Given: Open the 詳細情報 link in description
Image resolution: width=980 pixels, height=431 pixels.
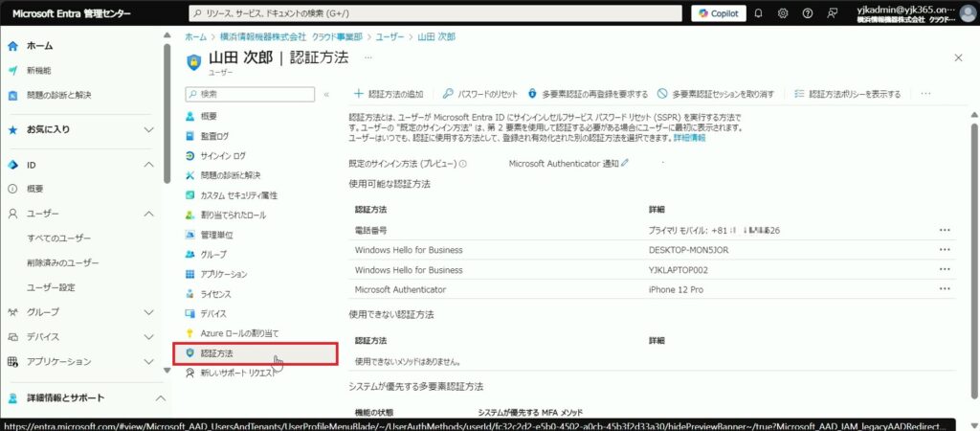Looking at the screenshot, I should [689, 138].
